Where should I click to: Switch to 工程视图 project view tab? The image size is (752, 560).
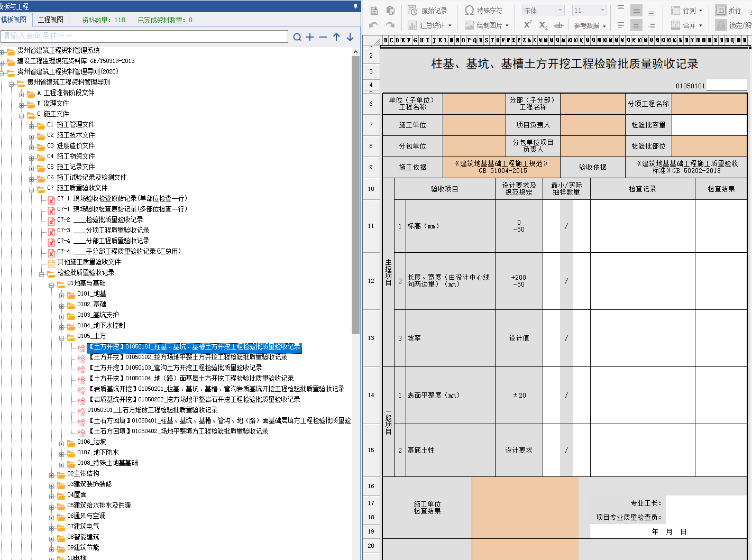51,20
